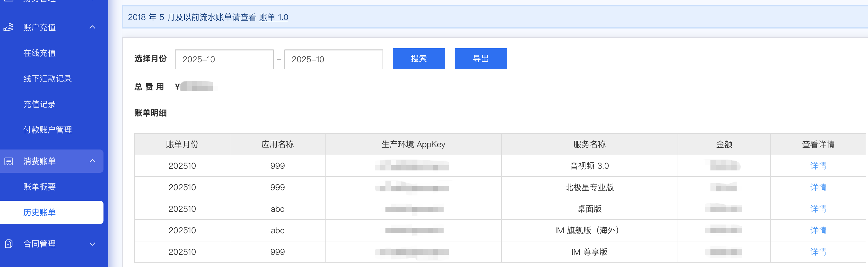This screenshot has width=868, height=267.
Task: Open 详情 for 桌面版 service row
Action: pos(818,209)
